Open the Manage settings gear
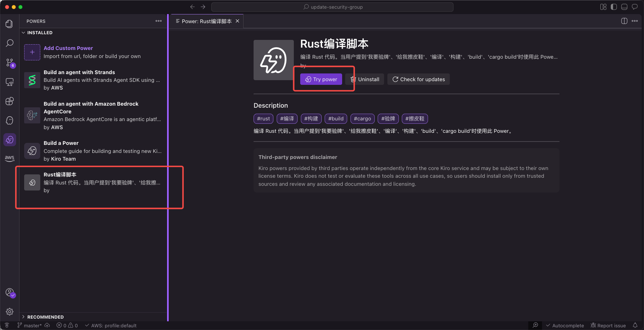The height and width of the screenshot is (330, 644). [x=9, y=312]
